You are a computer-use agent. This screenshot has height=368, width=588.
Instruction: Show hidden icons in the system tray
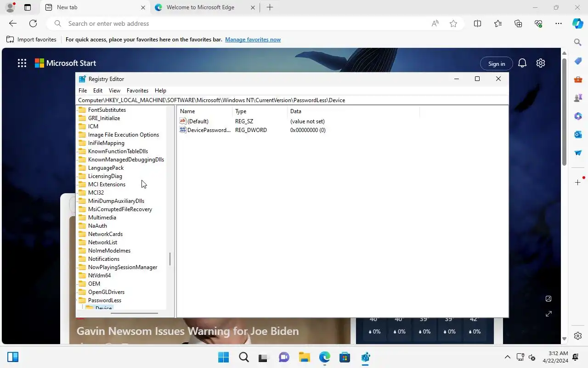pos(507,357)
